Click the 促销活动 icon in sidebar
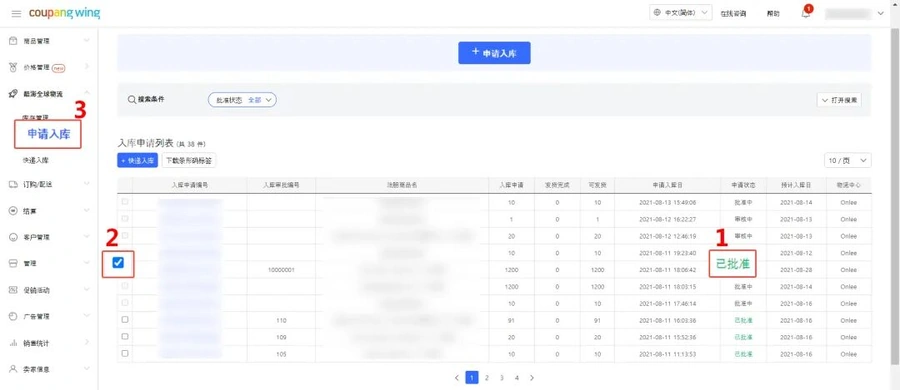Viewport: 900px width, 390px height. pos(13,290)
